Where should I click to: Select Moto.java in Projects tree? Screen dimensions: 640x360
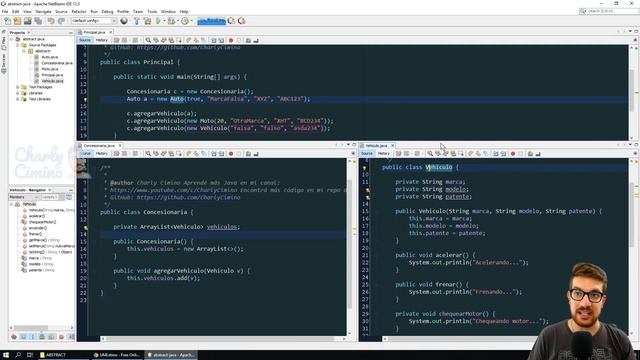pos(49,69)
